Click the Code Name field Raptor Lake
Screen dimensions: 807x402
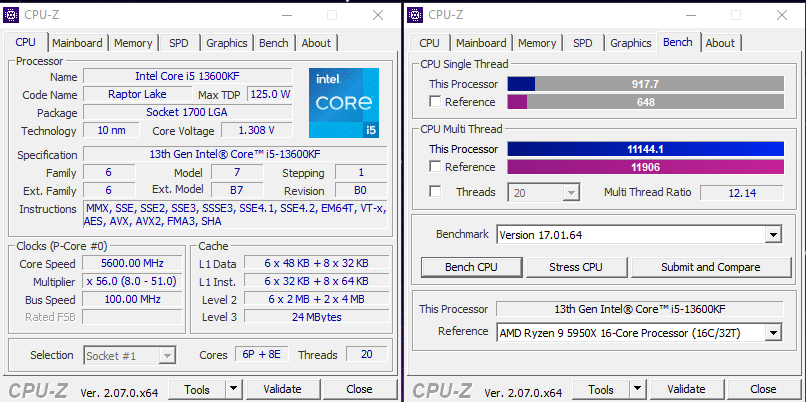[137, 94]
